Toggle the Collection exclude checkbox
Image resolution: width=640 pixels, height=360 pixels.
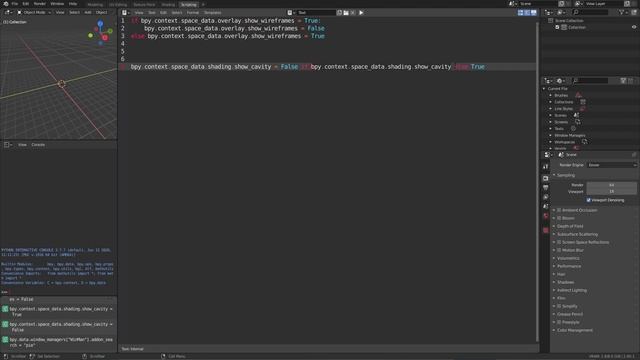tap(557, 27)
